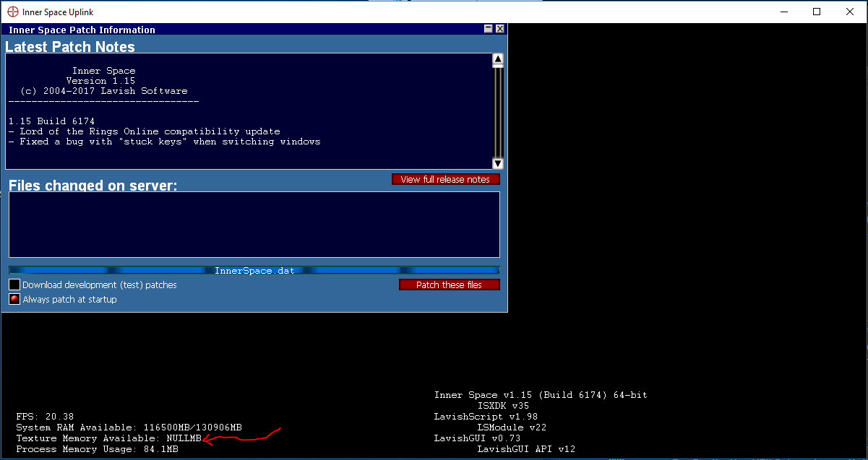Click the 'LavishGUI API v12' version text

526,449
